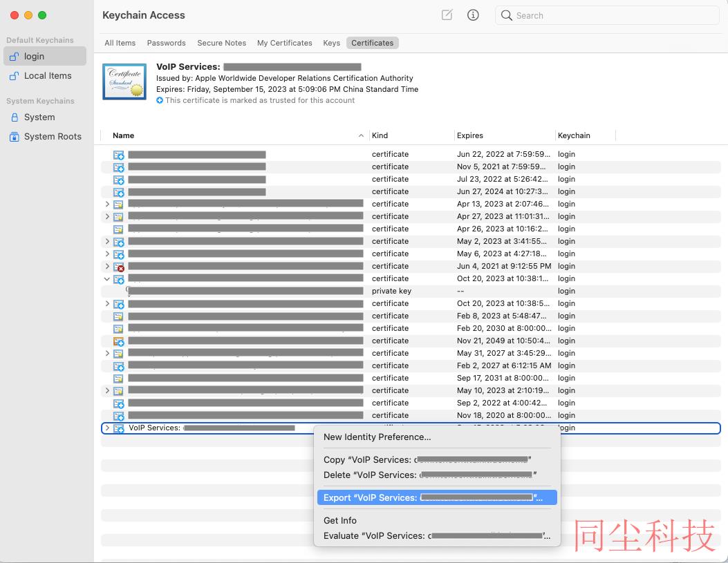
Task: Click certificate icon in row expiring Oct 20, 2023 at 10:38:5
Action: (119, 304)
